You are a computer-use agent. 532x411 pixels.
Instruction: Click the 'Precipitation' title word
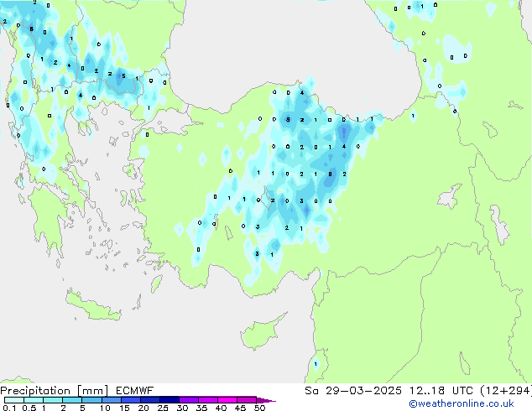coord(35,391)
